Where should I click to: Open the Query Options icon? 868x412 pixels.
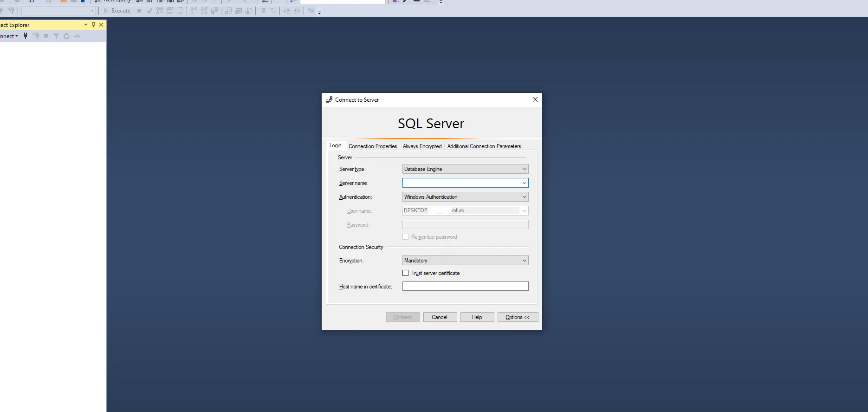pos(170,11)
